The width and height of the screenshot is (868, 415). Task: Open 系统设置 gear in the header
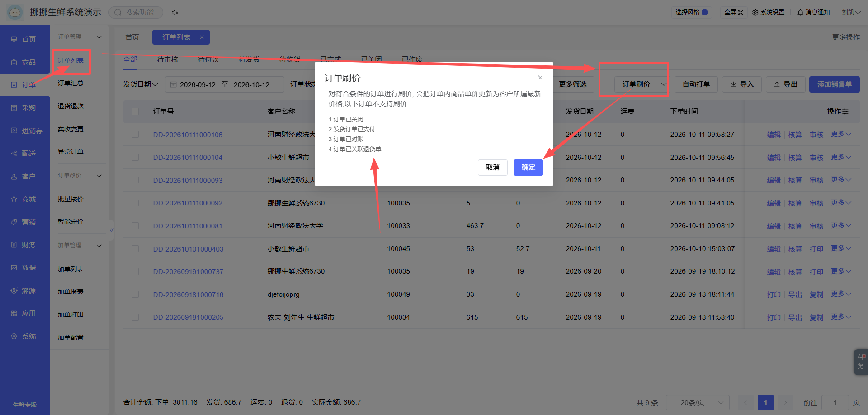[768, 13]
